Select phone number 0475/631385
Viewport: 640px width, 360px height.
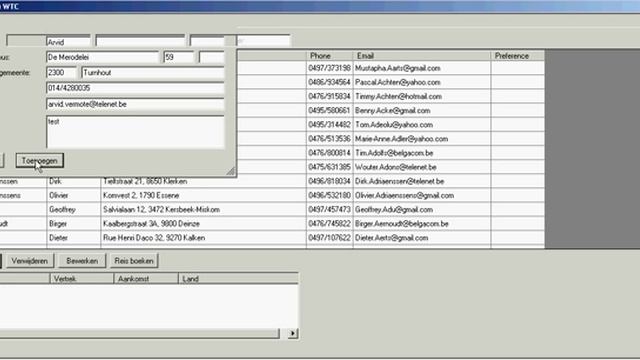tap(329, 167)
